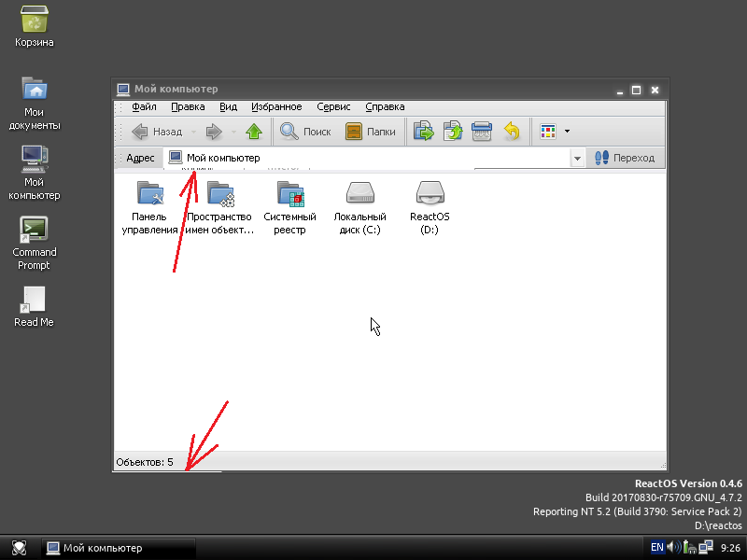Click the network connection tray icon
This screenshot has width=747, height=560.
706,547
